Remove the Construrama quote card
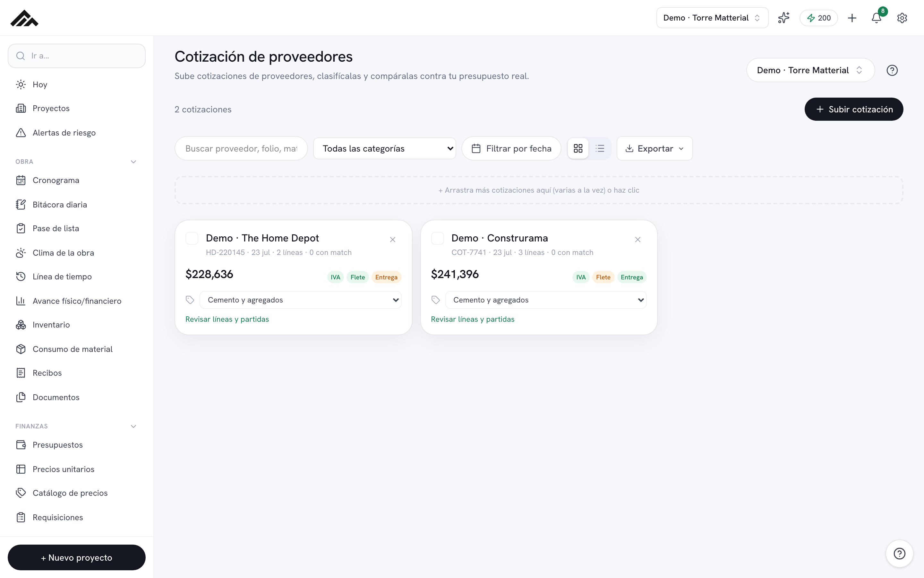 pyautogui.click(x=637, y=240)
